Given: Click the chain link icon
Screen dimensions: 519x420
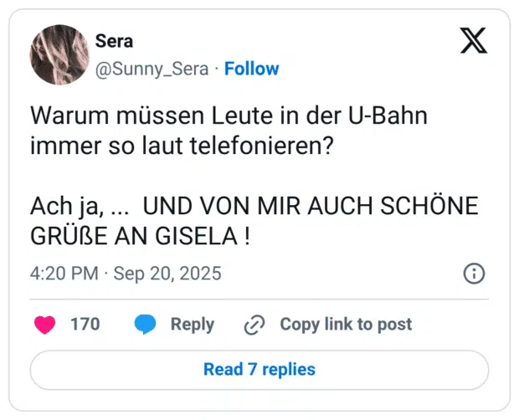Looking at the screenshot, I should pyautogui.click(x=254, y=325).
